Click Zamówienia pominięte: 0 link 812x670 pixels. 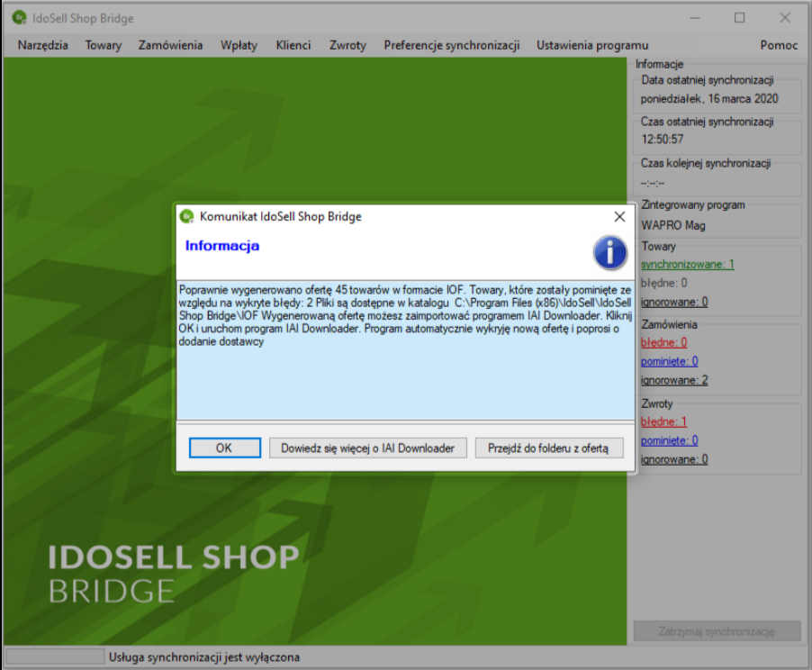[670, 361]
